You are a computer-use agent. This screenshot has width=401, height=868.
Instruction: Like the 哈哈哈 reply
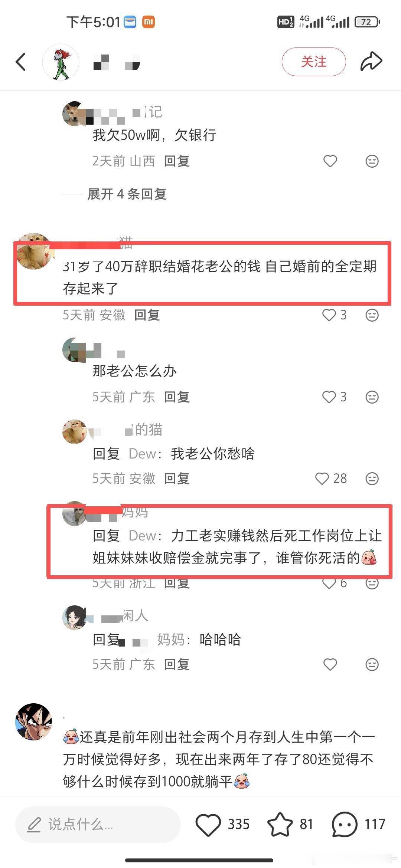(330, 664)
